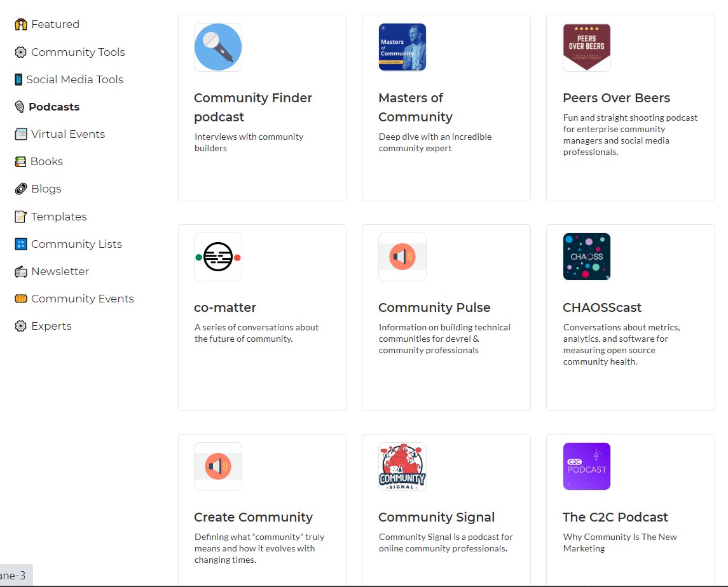Click the Community Lists icon

click(20, 243)
